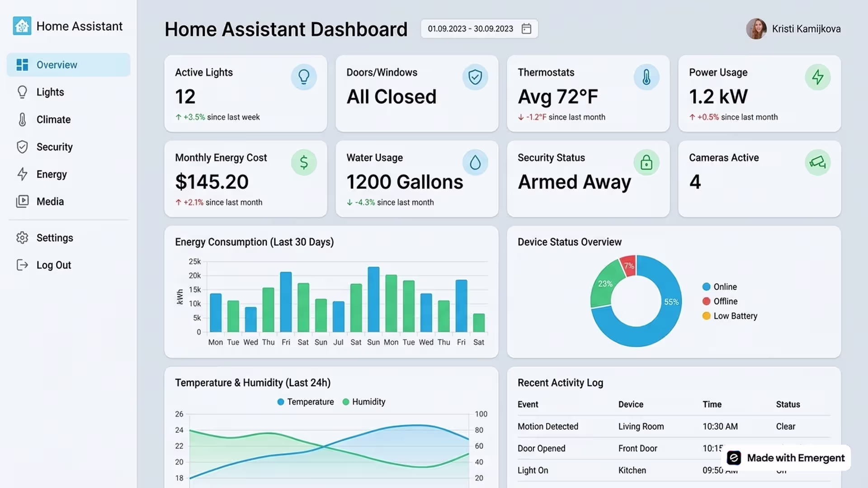Click the 10:30 AM time cell
The width and height of the screenshot is (868, 488).
(720, 427)
